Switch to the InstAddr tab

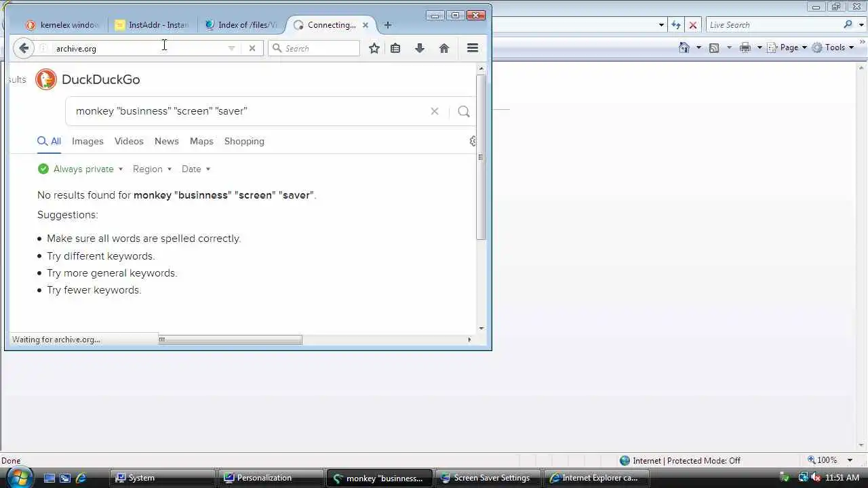152,25
